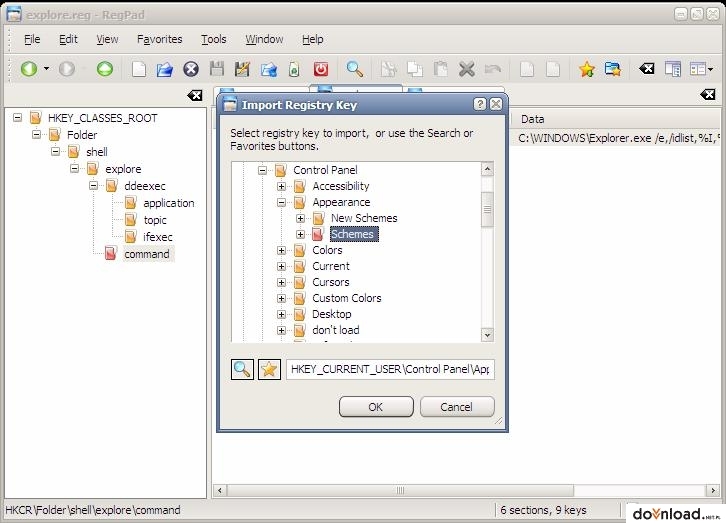Open the Favorites menu
The width and height of the screenshot is (726, 523).
coord(159,39)
